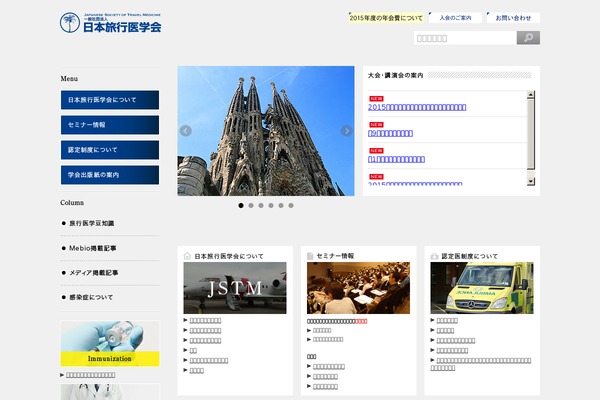This screenshot has width=600, height=400.
Task: Click the seminar audience photo
Action: 358,288
